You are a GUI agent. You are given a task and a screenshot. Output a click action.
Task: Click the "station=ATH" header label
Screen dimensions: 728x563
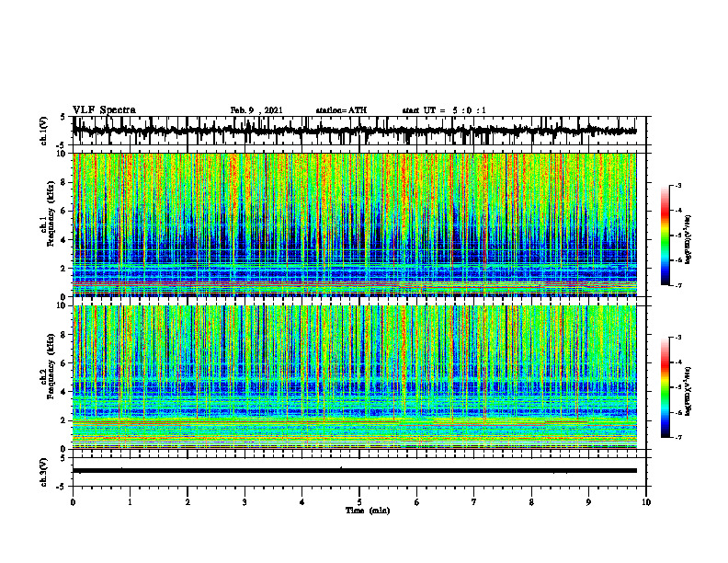coord(341,110)
